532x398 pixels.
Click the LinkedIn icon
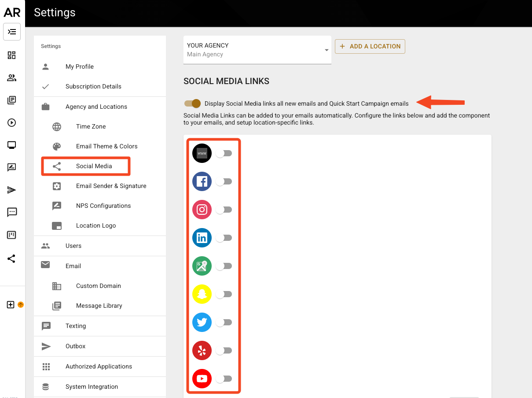coord(202,238)
